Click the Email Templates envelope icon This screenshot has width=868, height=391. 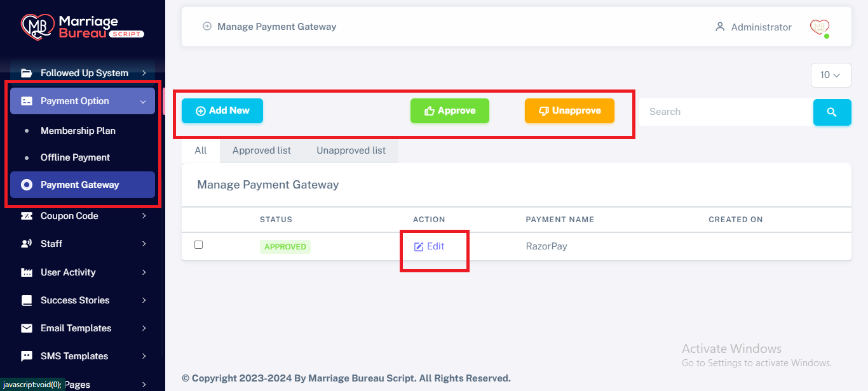pyautogui.click(x=27, y=328)
